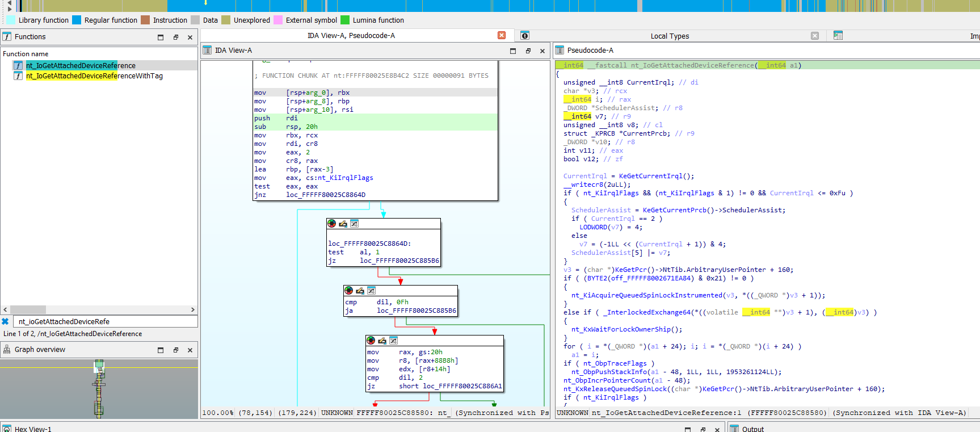Switch to IDA View-A, Pseudocode-A tab

coord(351,36)
